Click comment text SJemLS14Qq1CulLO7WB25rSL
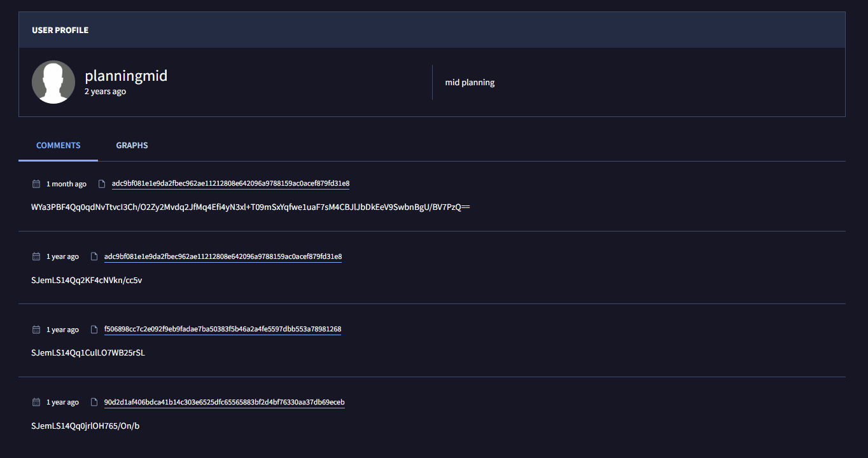This screenshot has height=458, width=868. coord(88,353)
